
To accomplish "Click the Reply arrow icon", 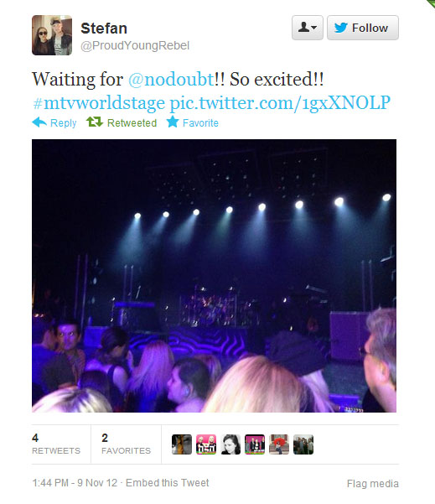I will click(39, 122).
